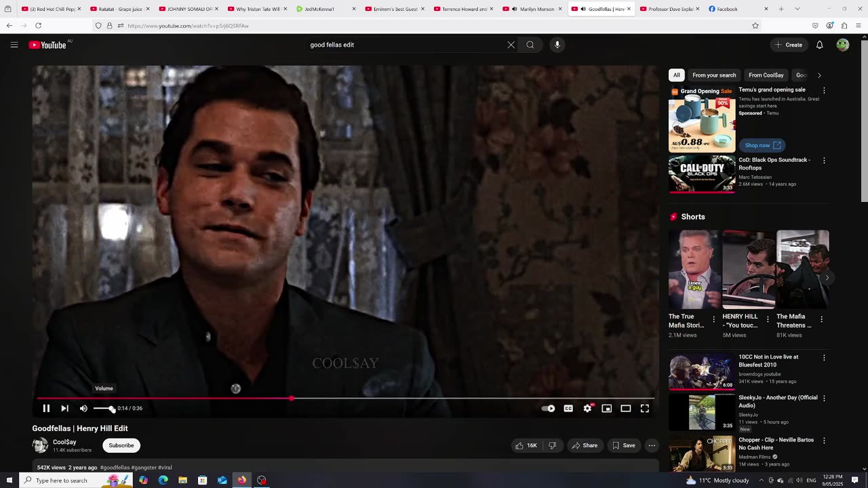Open the YouTube guide hamburger menu
Image resolution: width=868 pixels, height=488 pixels.
tap(14, 45)
